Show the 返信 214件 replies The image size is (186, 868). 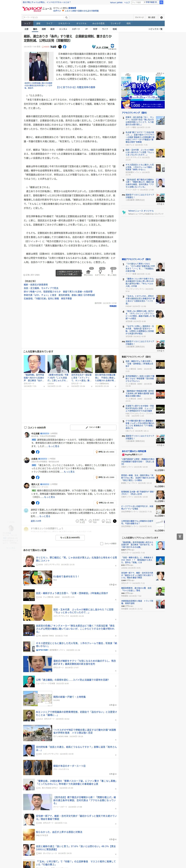(36, 521)
